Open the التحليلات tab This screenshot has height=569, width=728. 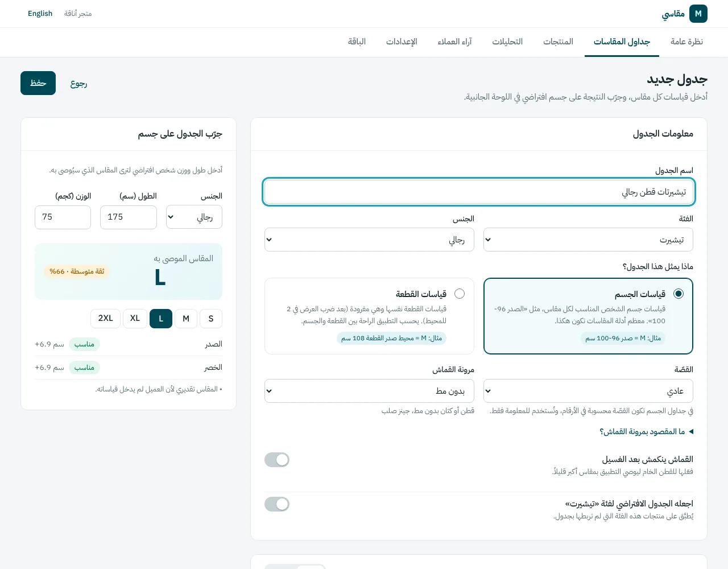pos(507,42)
